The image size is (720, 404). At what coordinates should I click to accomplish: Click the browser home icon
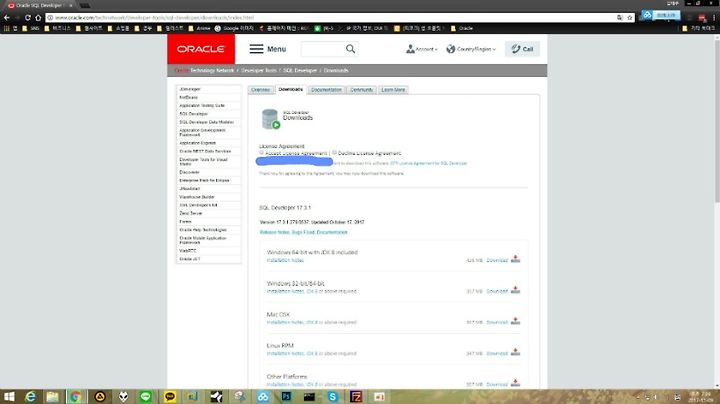(38, 17)
